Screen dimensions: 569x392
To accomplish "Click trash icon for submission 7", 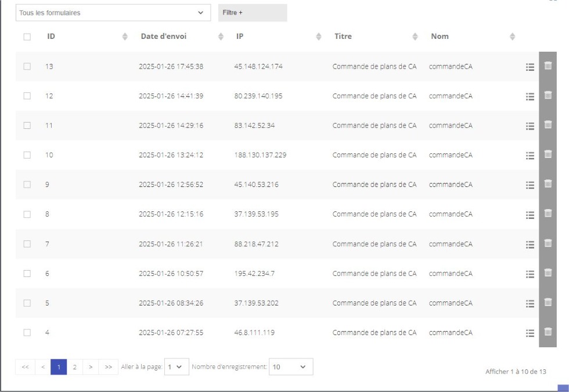I will (x=548, y=243).
